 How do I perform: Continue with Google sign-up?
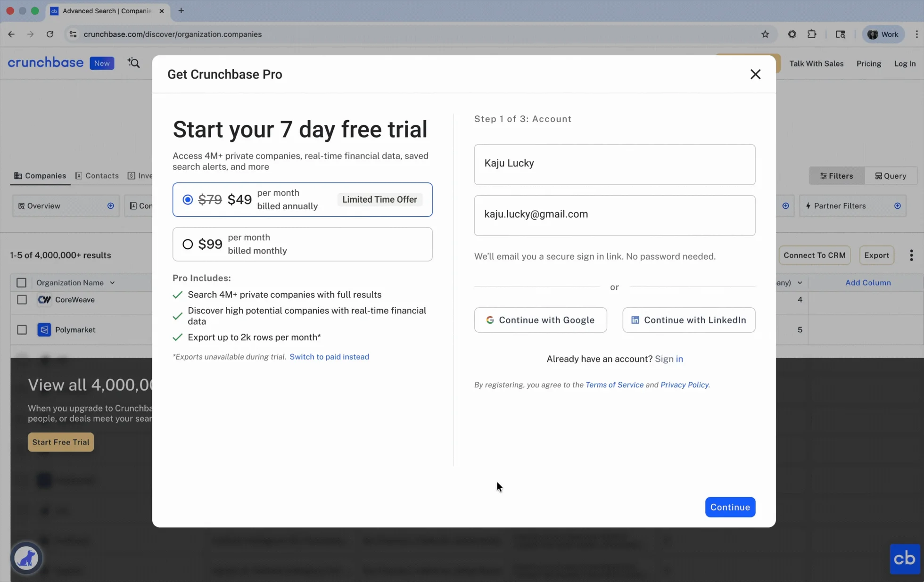click(x=540, y=320)
